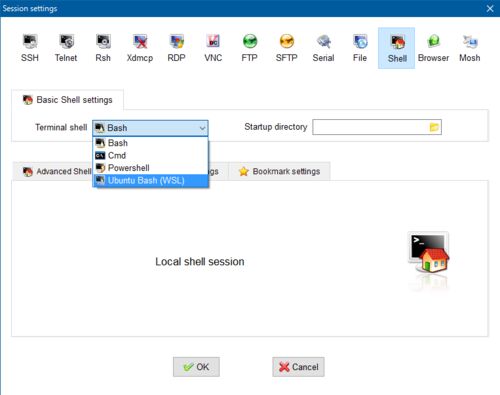Choose Powershell from the shell list
The height and width of the screenshot is (395, 500).
(x=150, y=168)
